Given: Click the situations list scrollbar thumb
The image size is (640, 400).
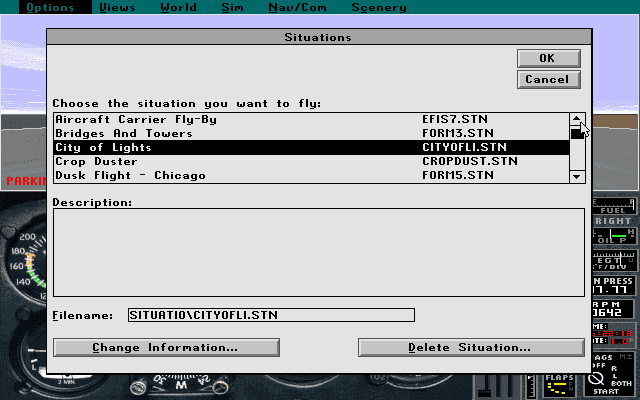Looking at the screenshot, I should (577, 133).
